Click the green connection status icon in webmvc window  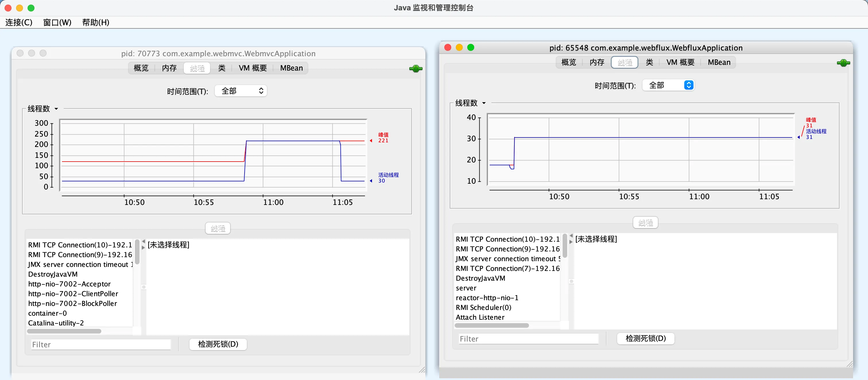[416, 69]
